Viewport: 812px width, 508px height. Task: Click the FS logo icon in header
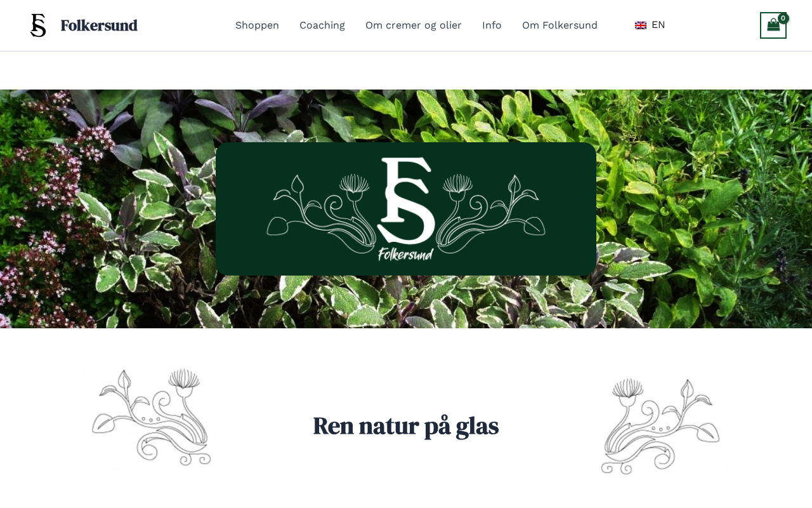(x=38, y=25)
